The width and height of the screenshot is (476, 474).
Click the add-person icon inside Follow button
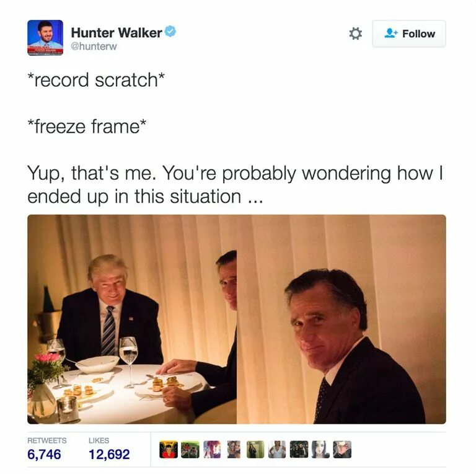(390, 34)
